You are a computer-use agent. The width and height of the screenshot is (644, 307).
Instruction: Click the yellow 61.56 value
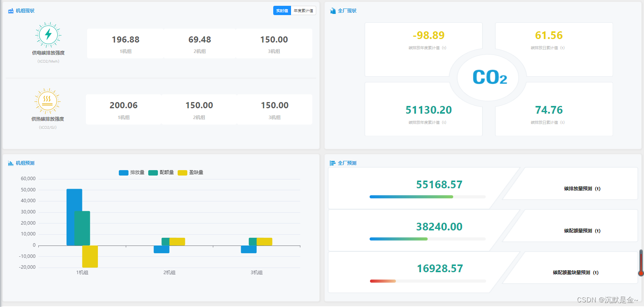549,36
